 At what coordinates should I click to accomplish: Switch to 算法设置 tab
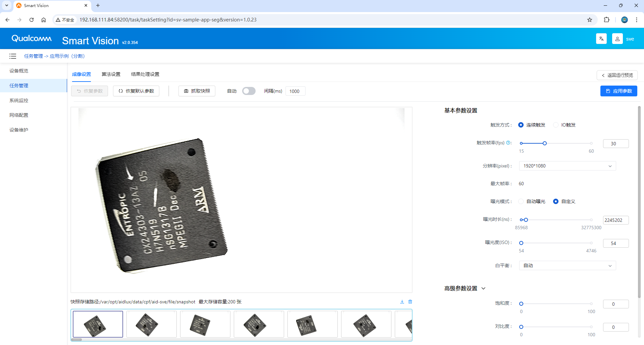pos(111,74)
